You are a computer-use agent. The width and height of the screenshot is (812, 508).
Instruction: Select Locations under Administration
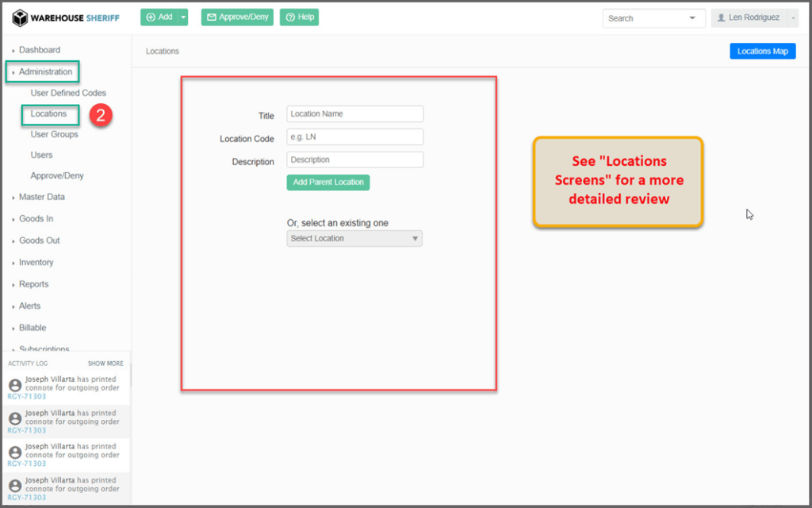pyautogui.click(x=48, y=114)
